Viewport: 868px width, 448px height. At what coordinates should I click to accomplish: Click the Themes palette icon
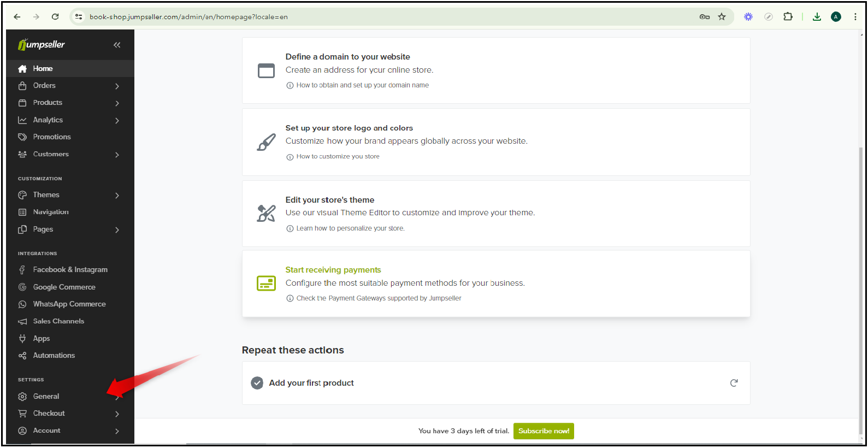[x=22, y=195]
